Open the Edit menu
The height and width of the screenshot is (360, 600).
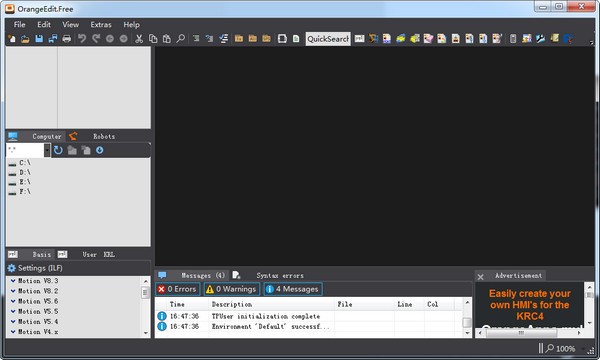click(x=44, y=24)
